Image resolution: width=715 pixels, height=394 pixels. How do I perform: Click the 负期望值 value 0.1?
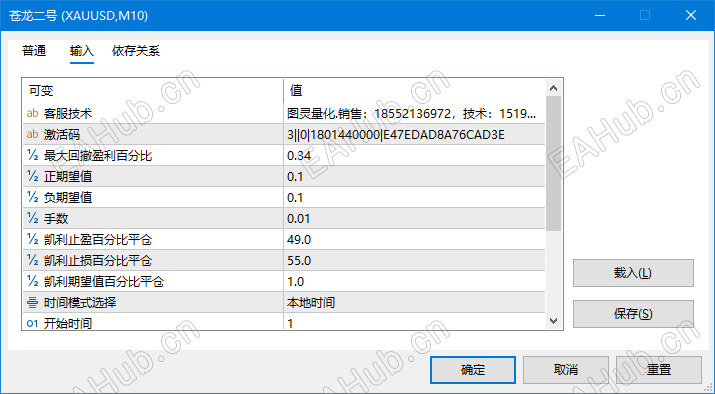pyautogui.click(x=414, y=197)
